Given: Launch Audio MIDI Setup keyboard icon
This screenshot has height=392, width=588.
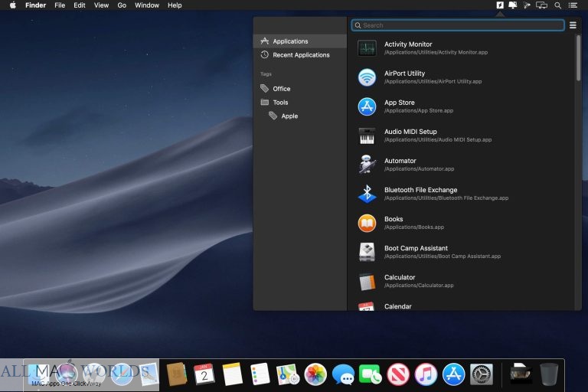Looking at the screenshot, I should click(367, 136).
